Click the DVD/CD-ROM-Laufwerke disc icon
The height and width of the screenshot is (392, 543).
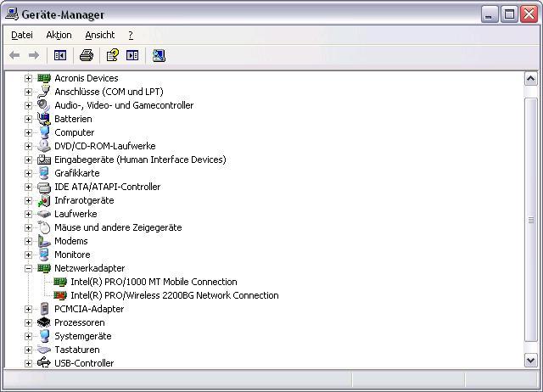[44, 146]
